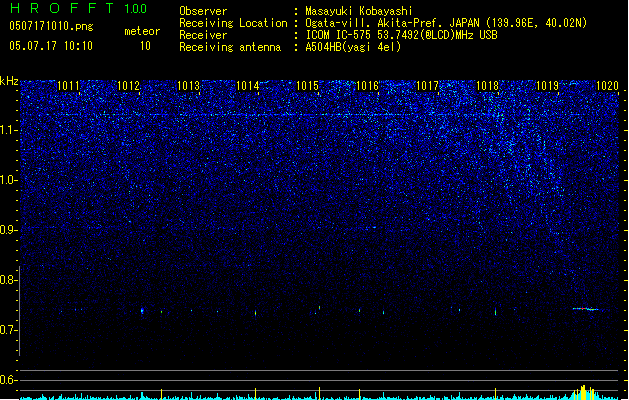Click the yellow power spike cluster near 1020
629x400 pixels.
[x=585, y=392]
